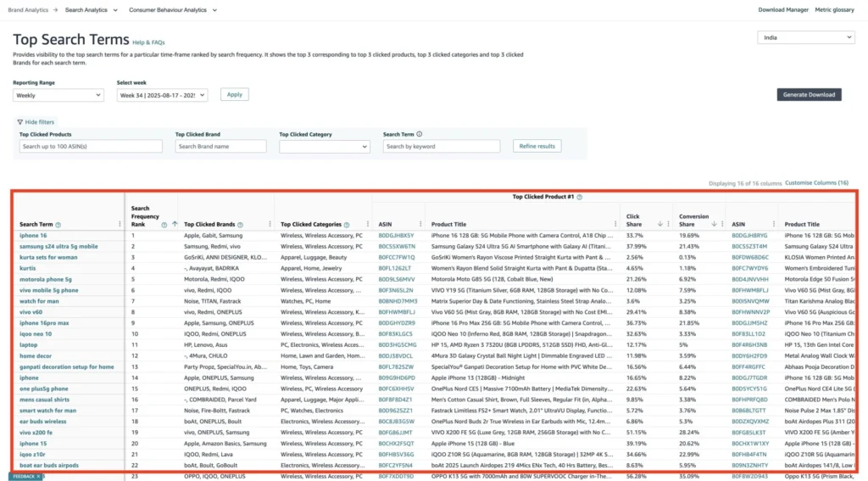Click the Apply button
This screenshot has height=481, width=868.
(235, 95)
